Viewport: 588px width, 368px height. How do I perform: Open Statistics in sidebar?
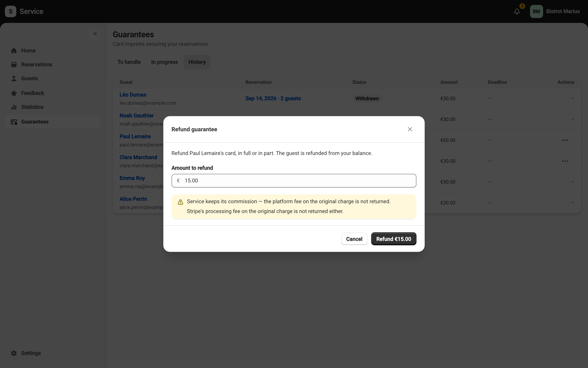[x=53, y=107]
